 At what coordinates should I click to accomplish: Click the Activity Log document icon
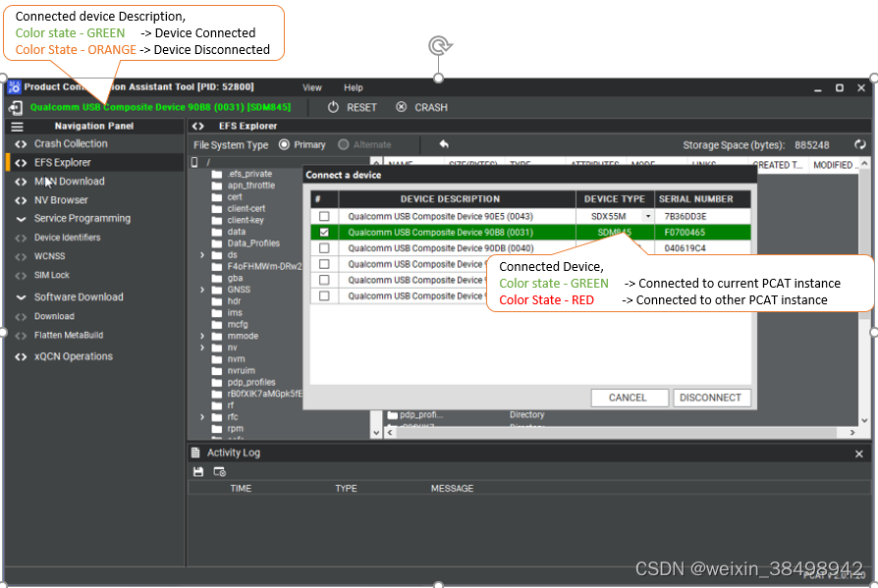click(195, 453)
